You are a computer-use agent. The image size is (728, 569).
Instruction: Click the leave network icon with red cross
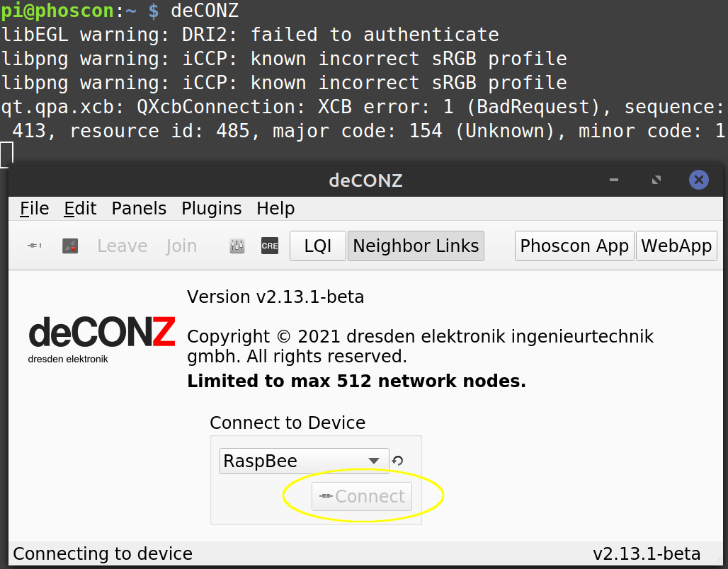(69, 246)
